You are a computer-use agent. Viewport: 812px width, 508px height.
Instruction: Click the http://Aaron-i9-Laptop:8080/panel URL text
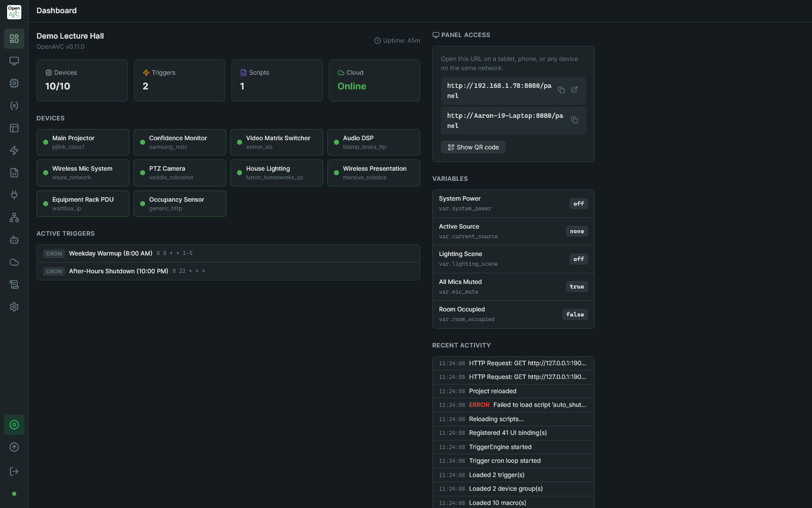(505, 120)
